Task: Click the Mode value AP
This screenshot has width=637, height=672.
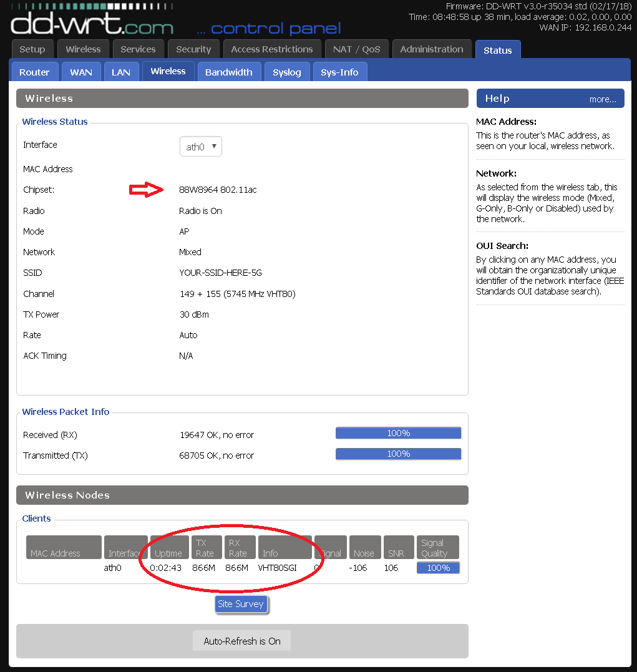Action: 184,232
